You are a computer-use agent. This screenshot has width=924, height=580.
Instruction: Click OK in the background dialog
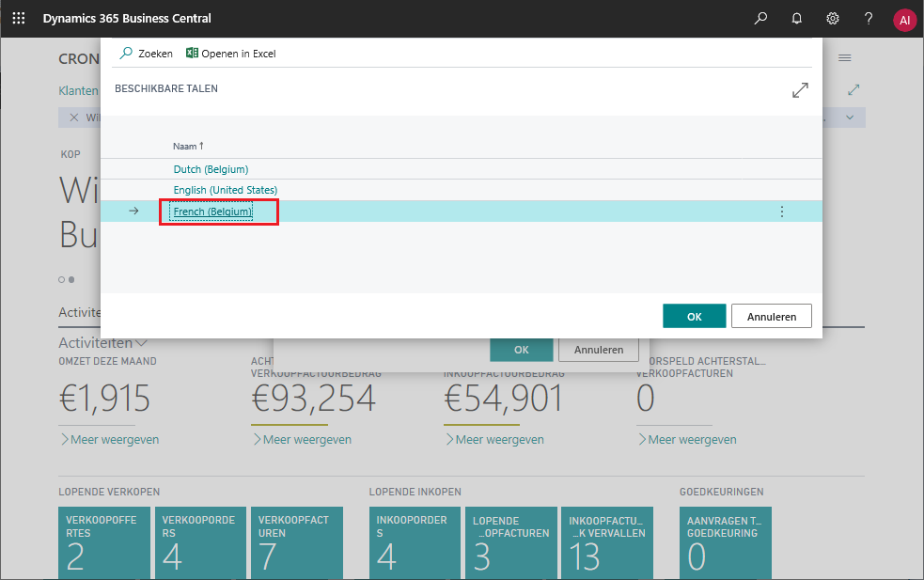click(x=522, y=350)
